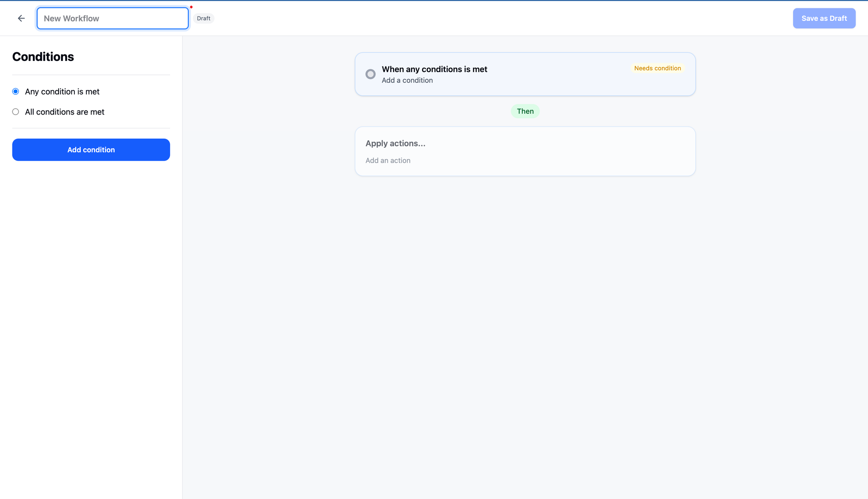The width and height of the screenshot is (868, 499).
Task: Click the Add condition button
Action: [x=91, y=149]
